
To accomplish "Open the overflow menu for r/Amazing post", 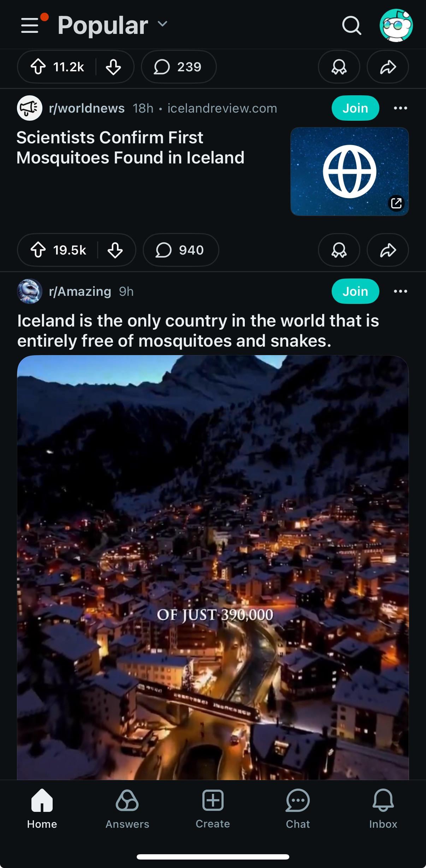I will [x=401, y=291].
